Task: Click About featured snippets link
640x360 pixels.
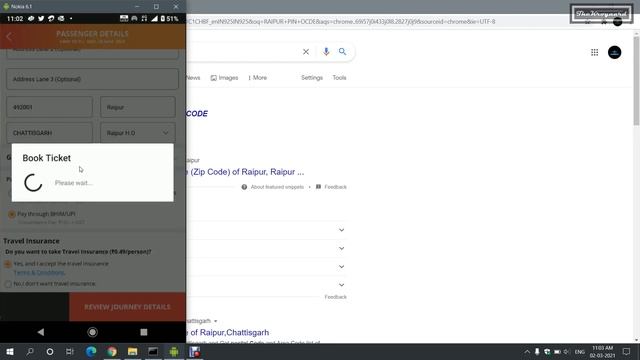Action: pos(277,187)
